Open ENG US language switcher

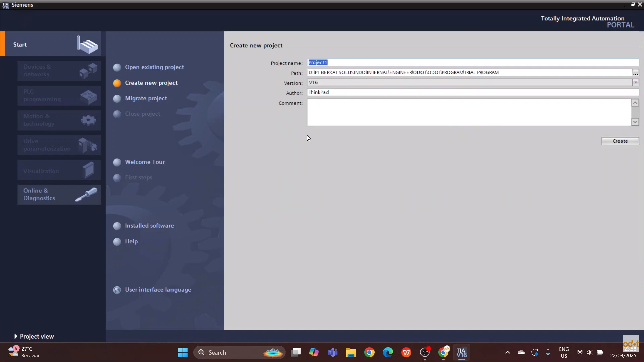(564, 353)
